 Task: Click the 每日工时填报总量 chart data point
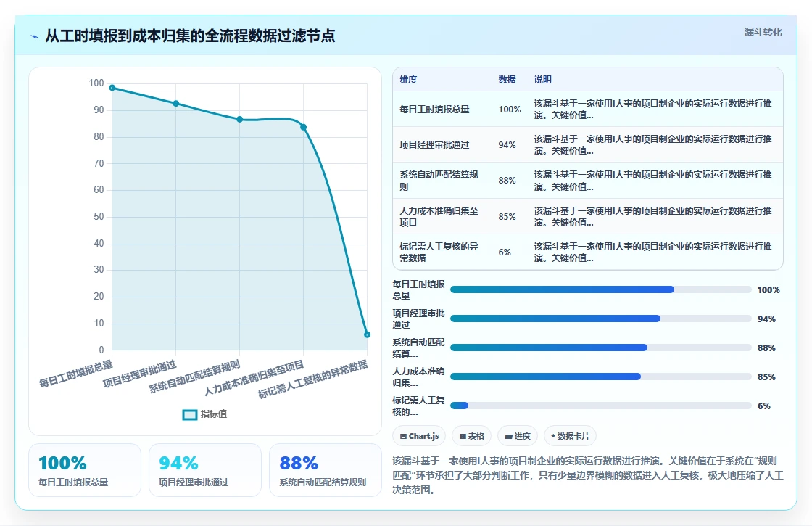point(112,88)
